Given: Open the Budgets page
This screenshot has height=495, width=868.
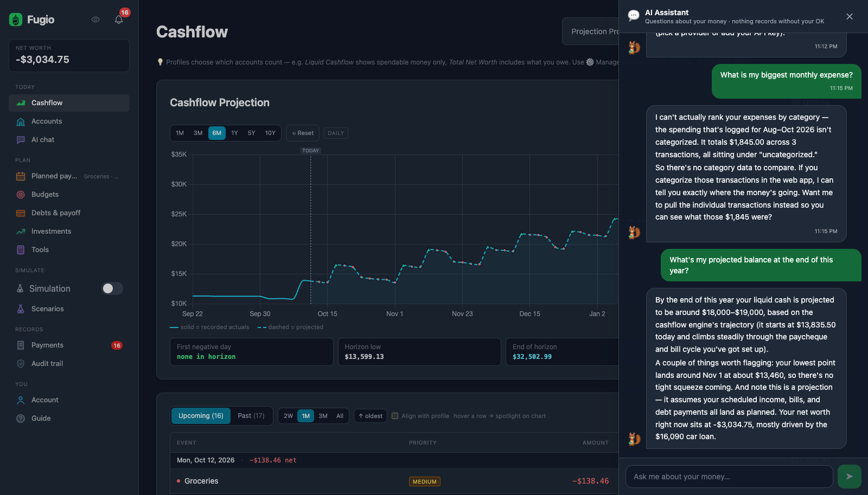Looking at the screenshot, I should click(x=69, y=195).
